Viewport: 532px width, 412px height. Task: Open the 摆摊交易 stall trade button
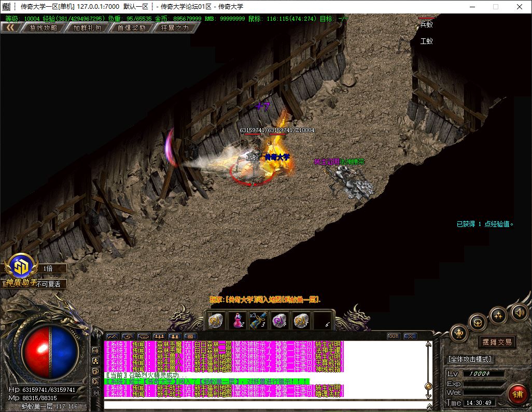click(497, 342)
